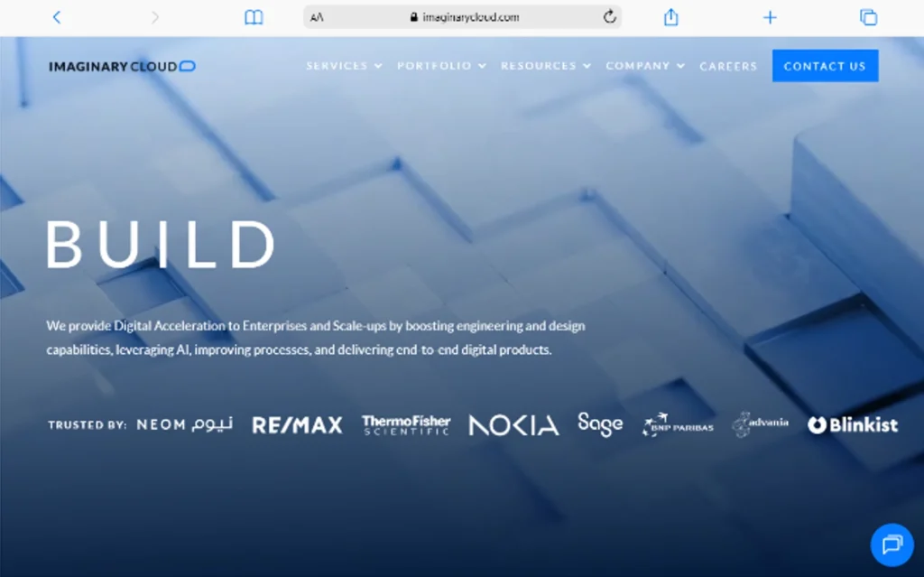The width and height of the screenshot is (924, 577).
Task: Expand the Company dropdown menu
Action: (645, 66)
